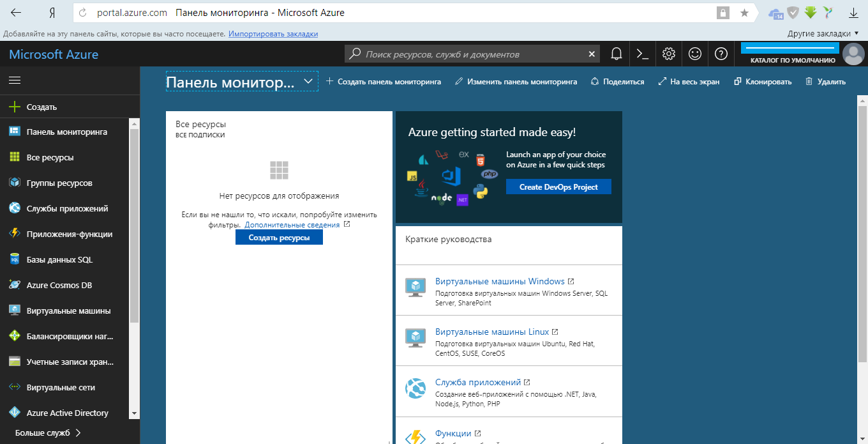Open the help question mark icon
This screenshot has width=868, height=444.
pyautogui.click(x=721, y=54)
